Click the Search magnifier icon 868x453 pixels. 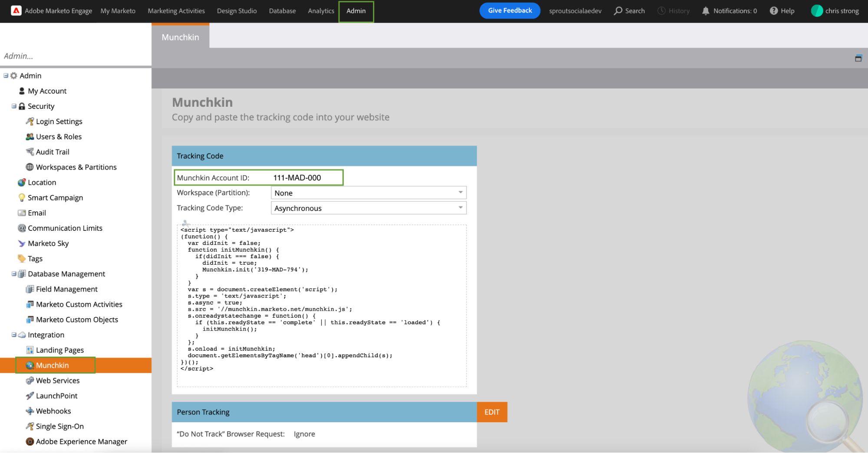pos(618,11)
